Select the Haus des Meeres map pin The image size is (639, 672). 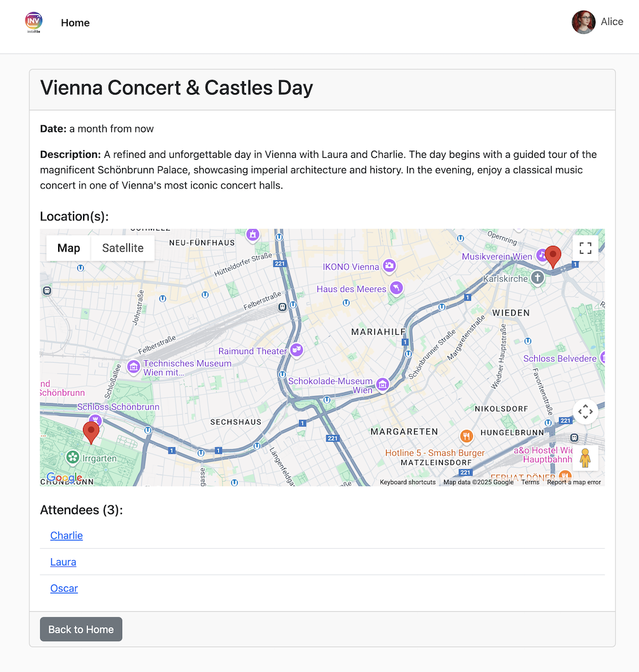(x=396, y=289)
